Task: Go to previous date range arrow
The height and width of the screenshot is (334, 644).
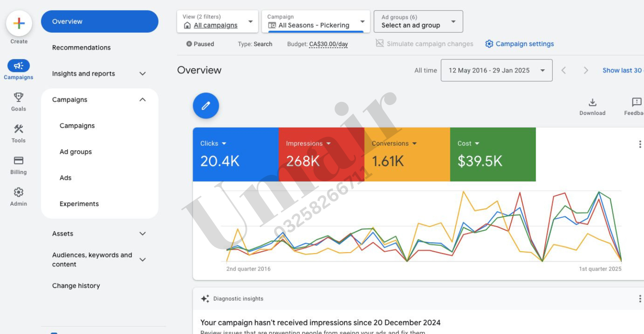Action: [564, 70]
